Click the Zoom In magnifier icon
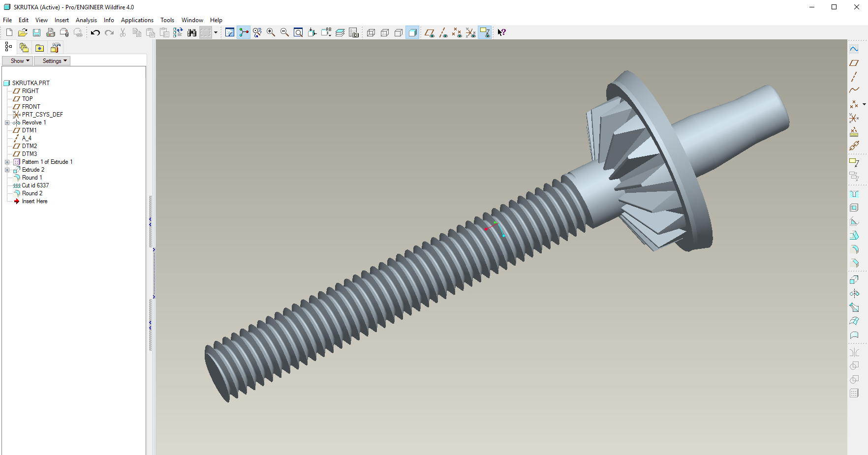This screenshot has height=455, width=868. (x=271, y=32)
